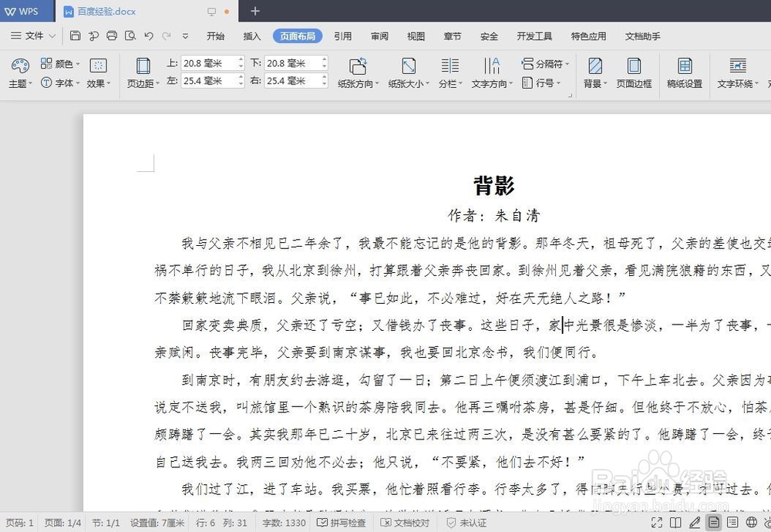The width and height of the screenshot is (771, 532).
Task: Switch to the 插入 ribbon tab
Action: 251,35
